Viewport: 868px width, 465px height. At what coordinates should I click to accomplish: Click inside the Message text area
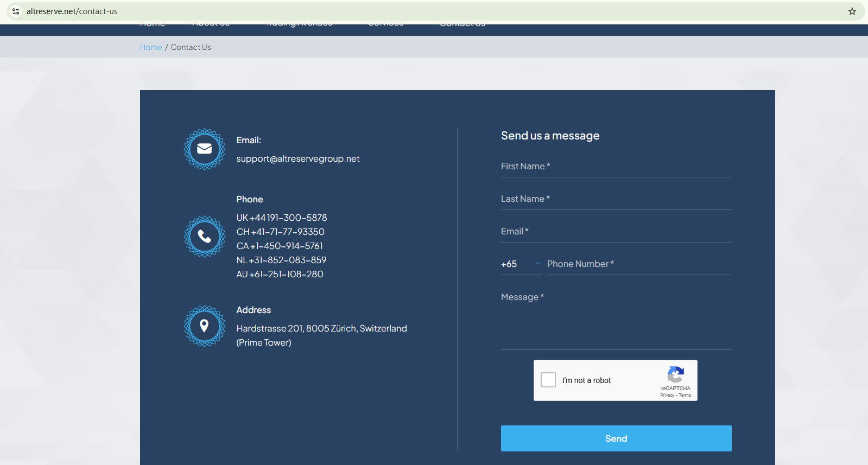point(616,320)
